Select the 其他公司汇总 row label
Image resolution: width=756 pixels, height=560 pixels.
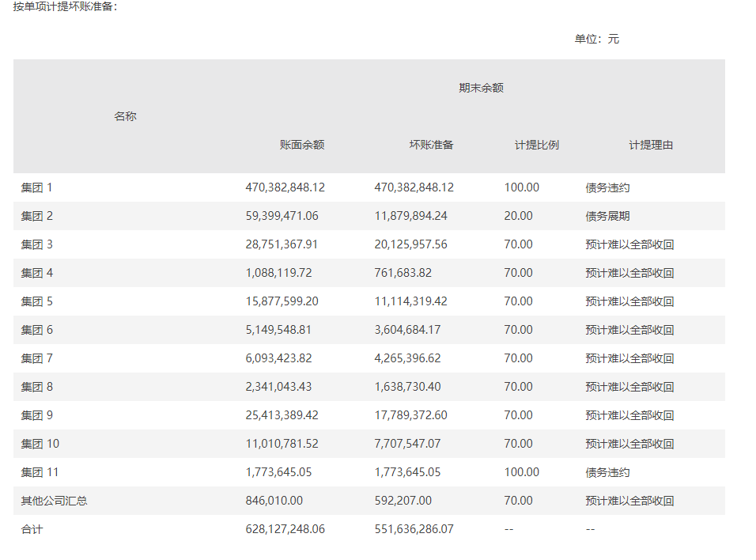(55, 501)
